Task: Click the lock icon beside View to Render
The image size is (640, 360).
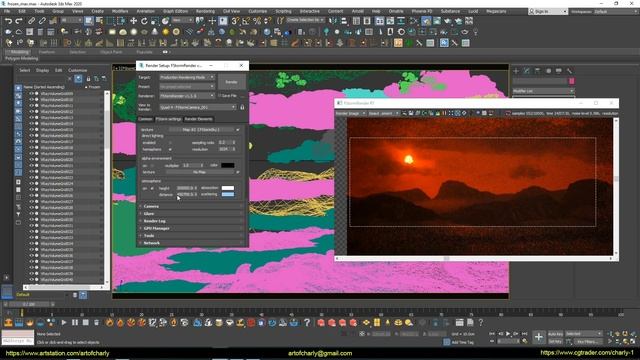Action: [242, 107]
